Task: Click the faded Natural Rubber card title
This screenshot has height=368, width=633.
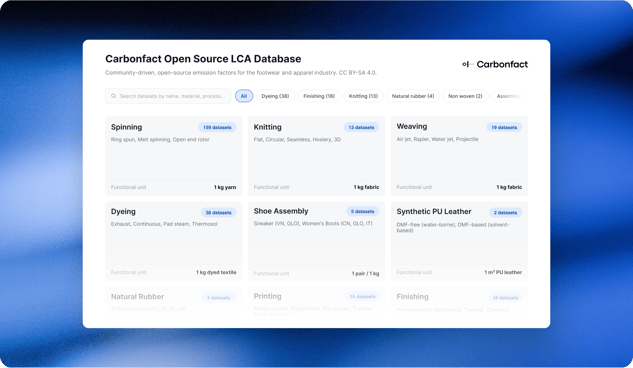Action: pyautogui.click(x=137, y=297)
